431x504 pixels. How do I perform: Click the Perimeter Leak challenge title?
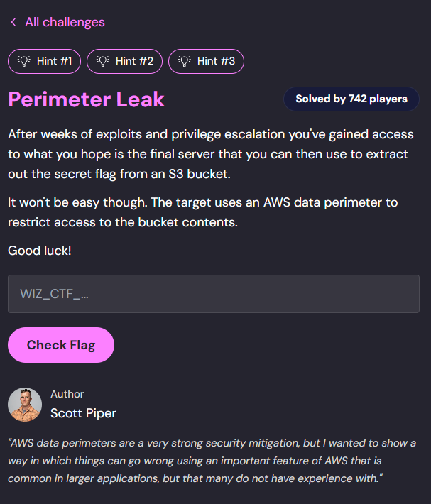(86, 99)
